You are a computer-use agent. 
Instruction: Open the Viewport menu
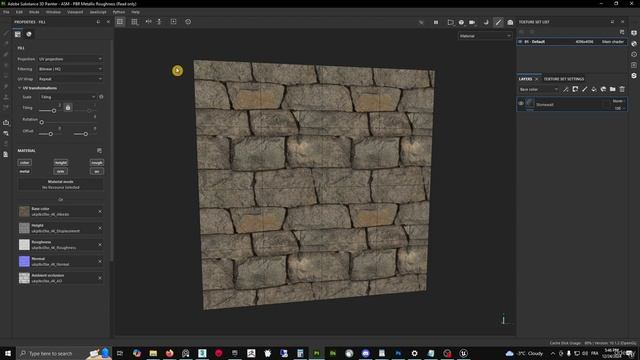(75, 12)
